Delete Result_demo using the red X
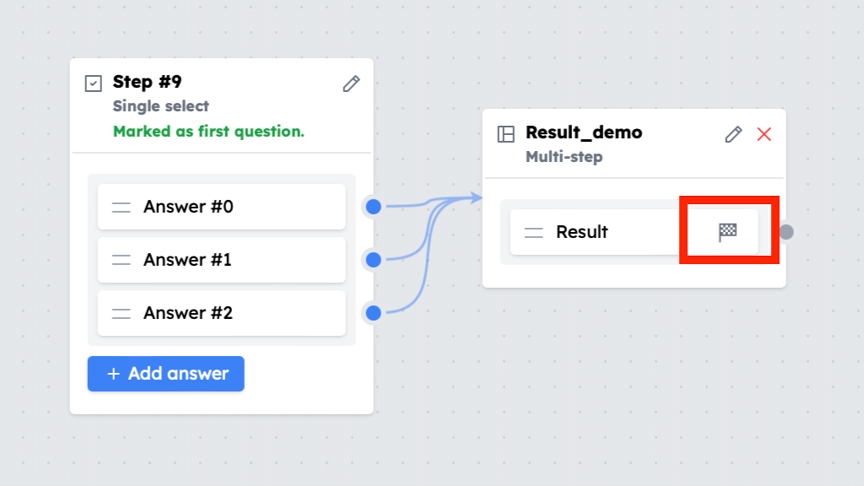 click(x=764, y=134)
